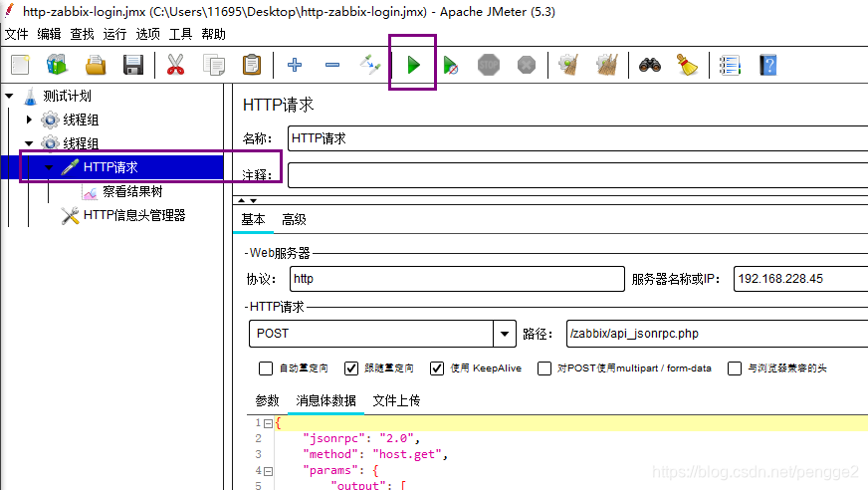868x490 pixels.
Task: Toggle the 使用 KeepAlive checkbox
Action: click(437, 368)
